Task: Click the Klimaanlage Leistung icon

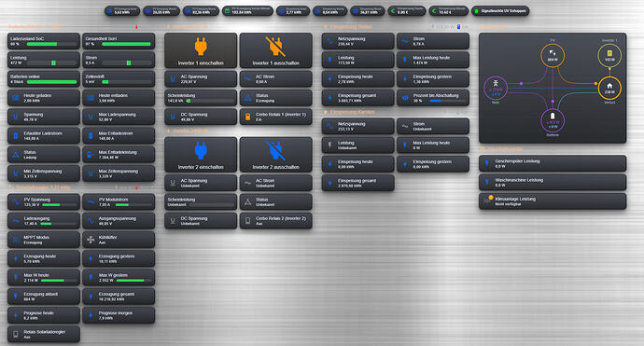Action: point(487,201)
